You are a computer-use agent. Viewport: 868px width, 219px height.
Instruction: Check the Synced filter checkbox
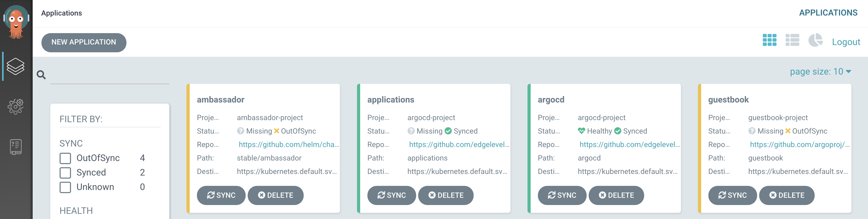point(65,173)
